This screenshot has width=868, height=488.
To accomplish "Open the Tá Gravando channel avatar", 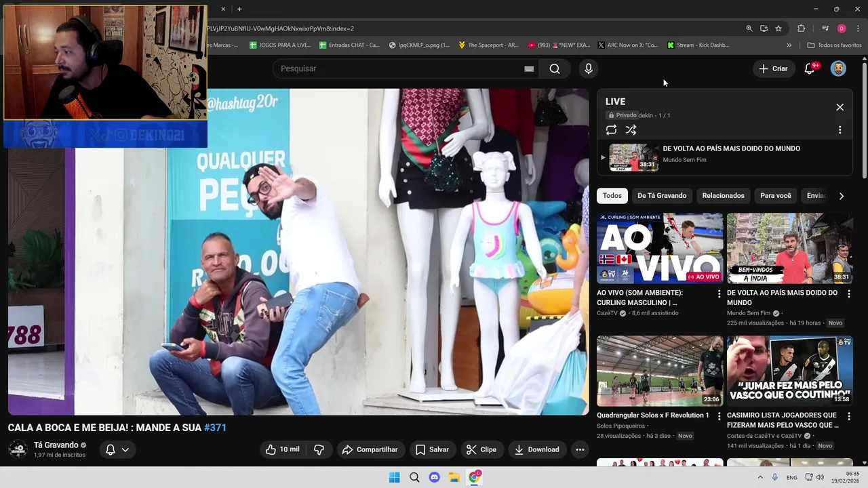I will pyautogui.click(x=18, y=449).
